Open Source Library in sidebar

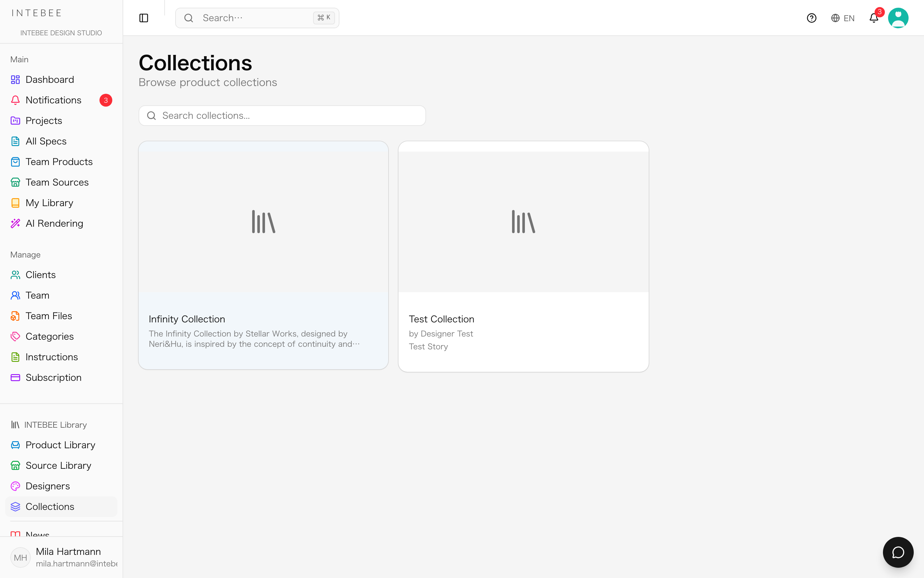click(62, 466)
